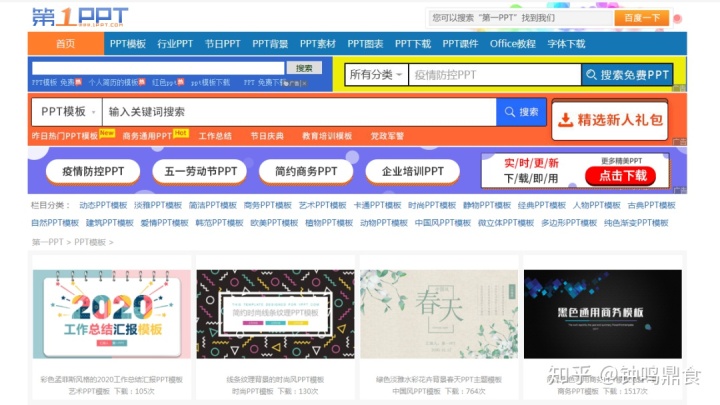Open 静物PPT模板 category link
The height and width of the screenshot is (405, 720).
coord(487,205)
